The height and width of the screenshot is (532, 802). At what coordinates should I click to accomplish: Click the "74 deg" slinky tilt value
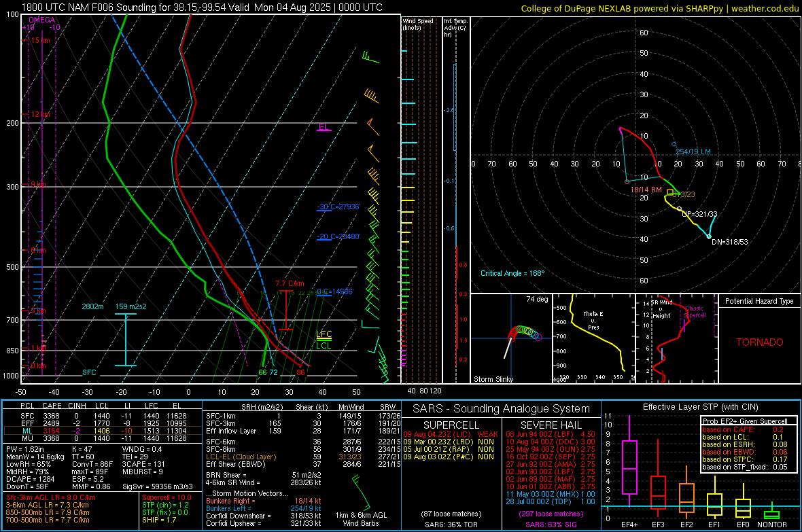pos(537,299)
